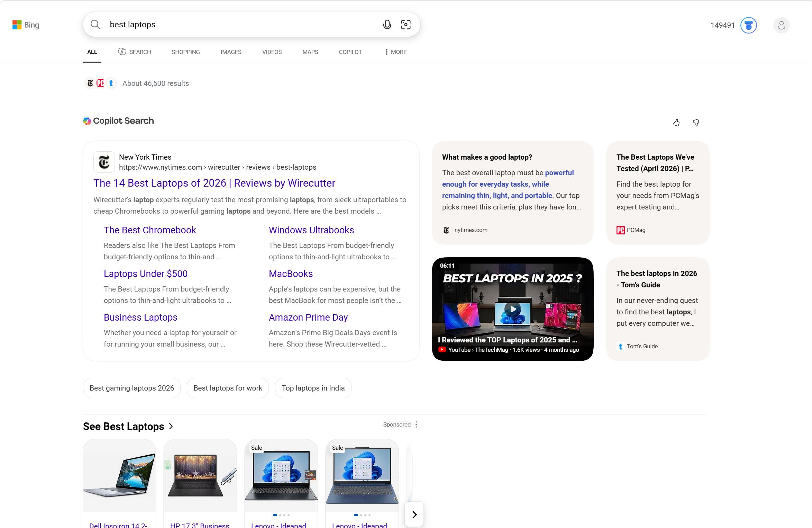This screenshot has height=528, width=812.
Task: Expand See Best Laptops chevron
Action: (x=171, y=427)
